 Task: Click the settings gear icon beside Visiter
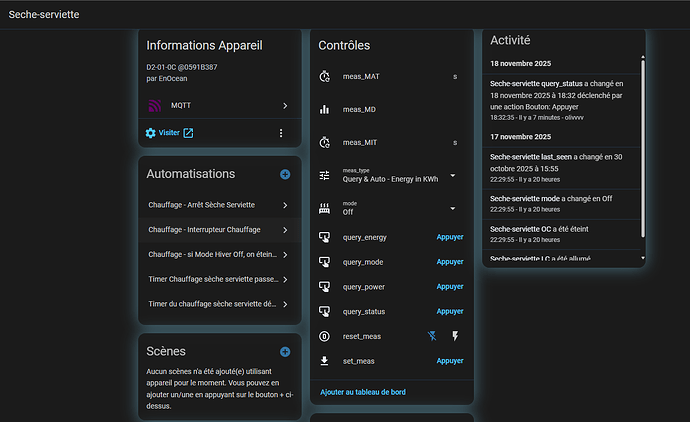[151, 133]
